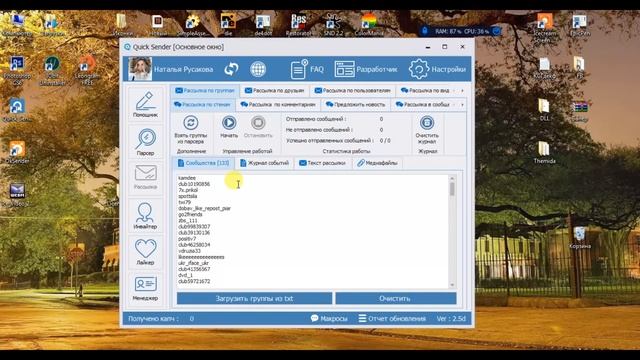Click the Ver : 2.5d version label
Screen dimensions: 640x360
click(451, 318)
